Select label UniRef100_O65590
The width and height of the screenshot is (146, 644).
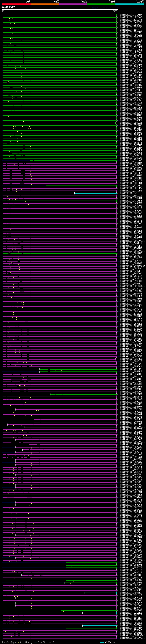[x=131, y=450]
